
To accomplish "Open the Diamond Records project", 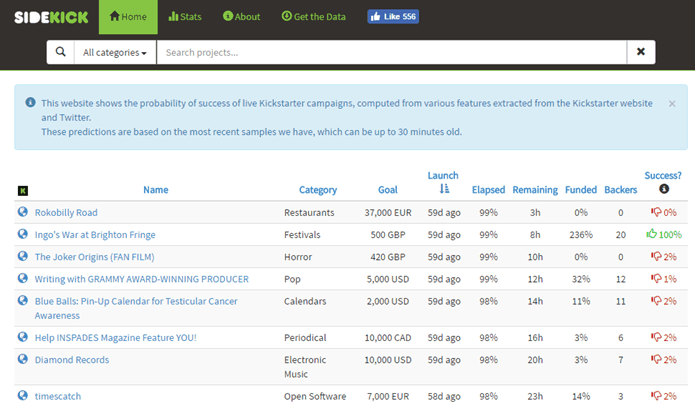I will [72, 360].
